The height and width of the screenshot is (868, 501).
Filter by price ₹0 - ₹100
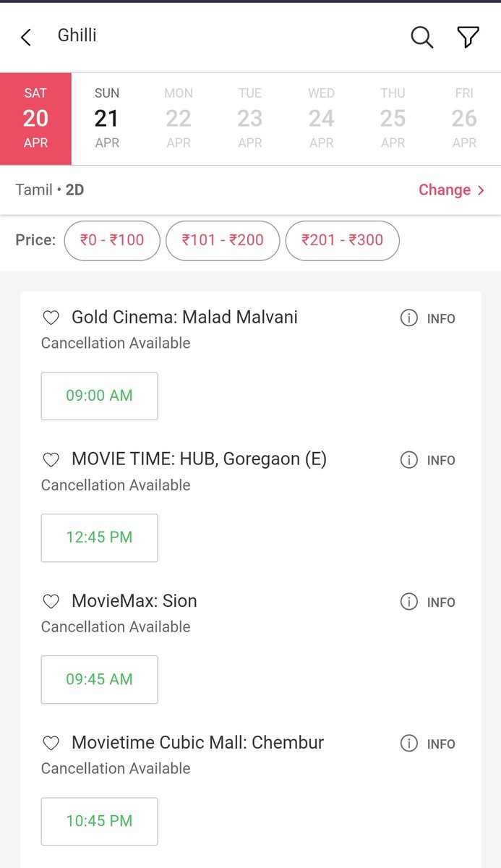[x=112, y=240]
